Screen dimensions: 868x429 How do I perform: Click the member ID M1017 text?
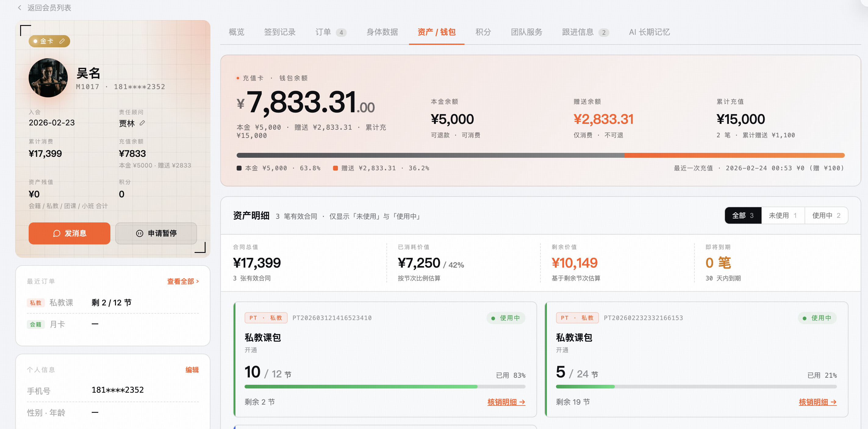click(88, 87)
